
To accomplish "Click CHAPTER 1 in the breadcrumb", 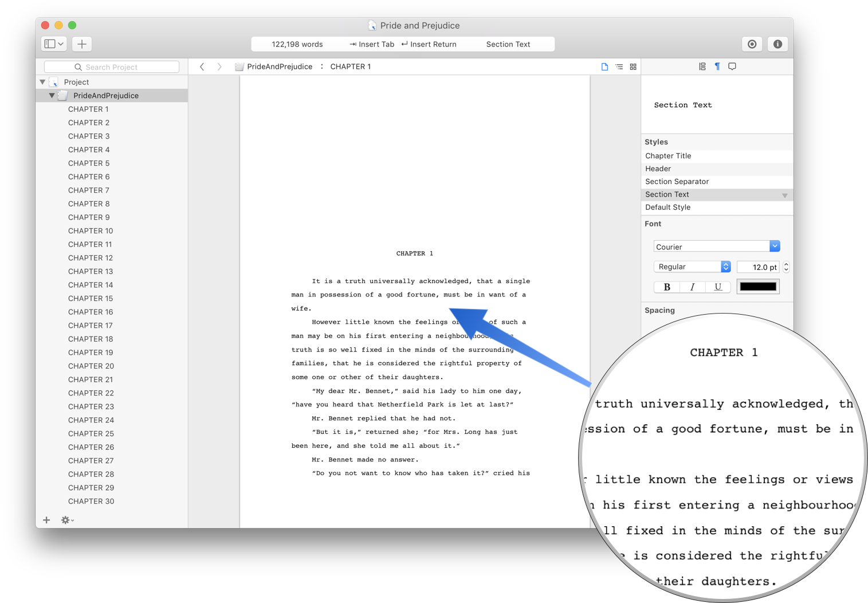I will (x=351, y=66).
